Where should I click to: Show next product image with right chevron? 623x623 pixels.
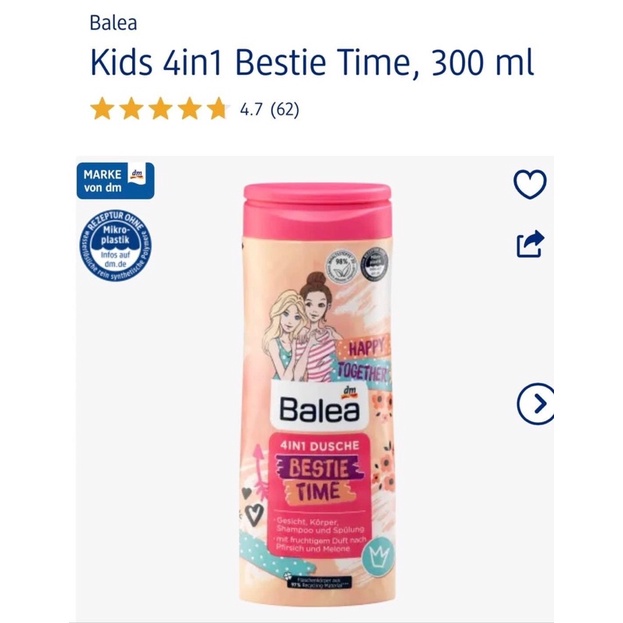pyautogui.click(x=536, y=404)
